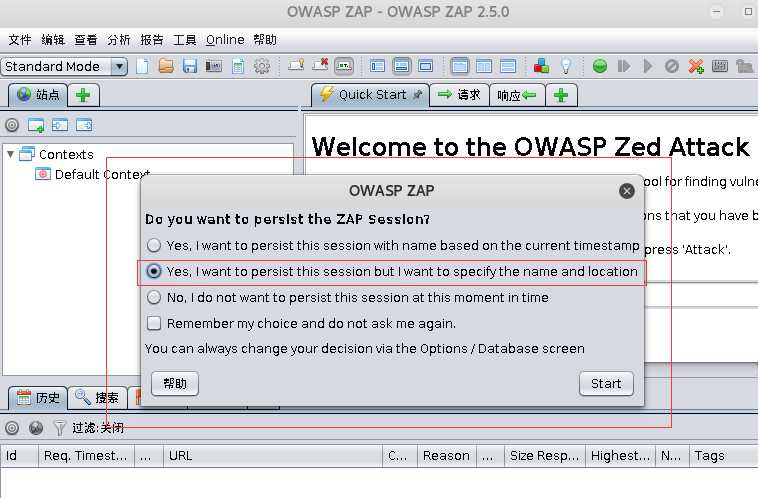Click the hide tabs icon with red X
758x498 pixels.
[320, 65]
